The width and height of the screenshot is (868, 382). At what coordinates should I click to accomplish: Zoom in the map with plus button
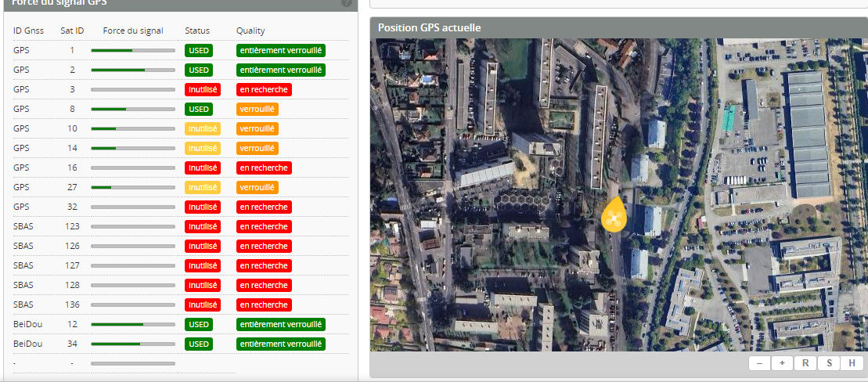[782, 363]
